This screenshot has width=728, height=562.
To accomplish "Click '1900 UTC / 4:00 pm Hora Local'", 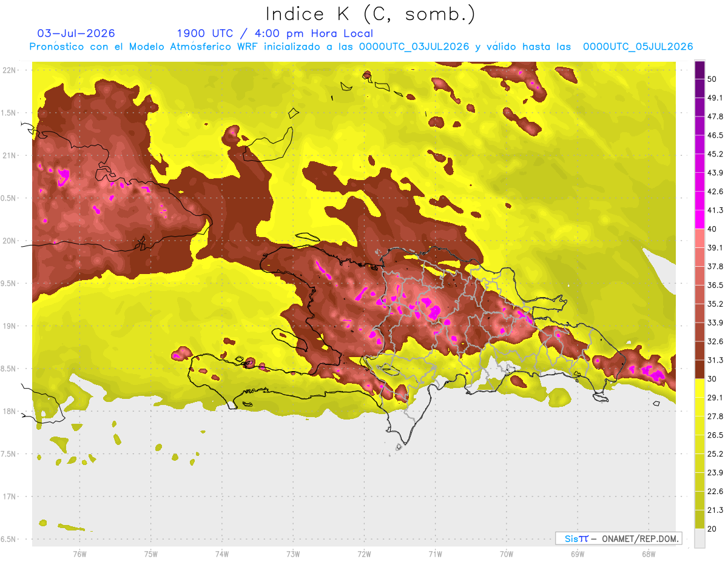I will (275, 34).
